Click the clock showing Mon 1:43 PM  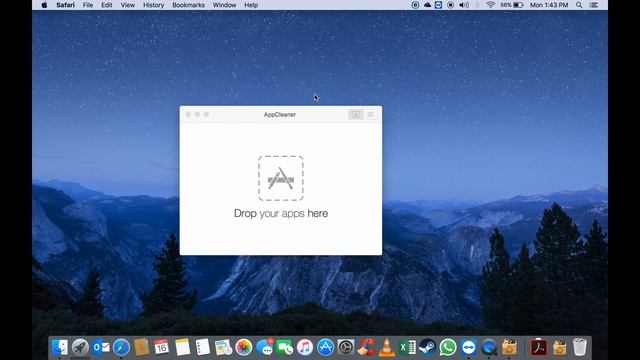click(549, 5)
